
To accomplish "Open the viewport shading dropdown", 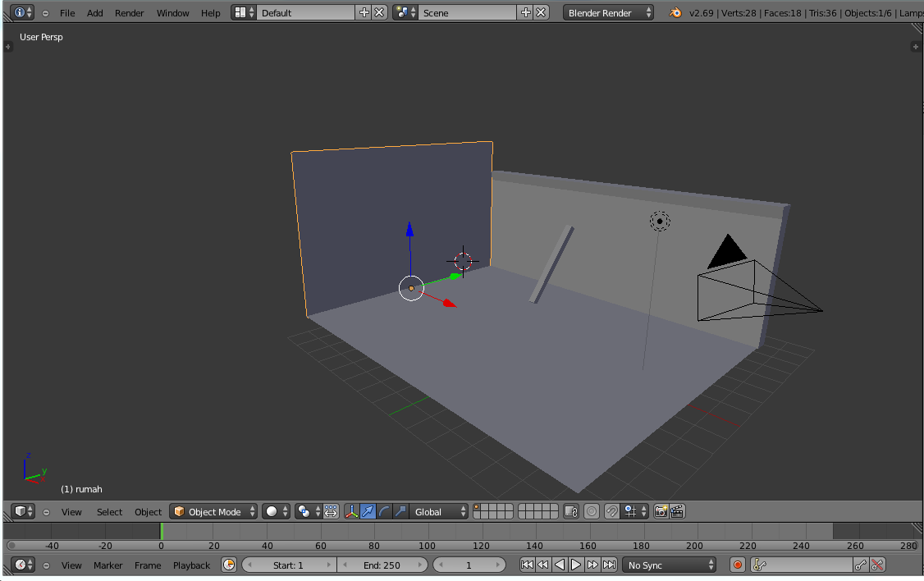I will [x=276, y=511].
